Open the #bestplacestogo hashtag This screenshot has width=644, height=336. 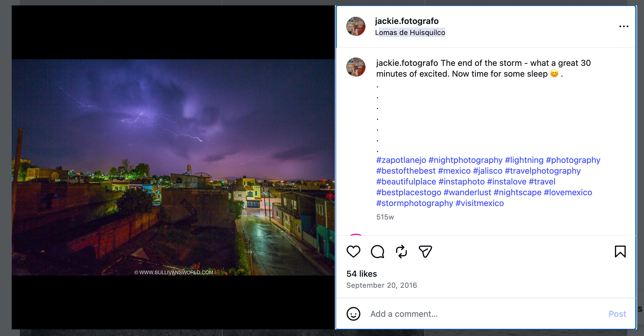tap(409, 193)
